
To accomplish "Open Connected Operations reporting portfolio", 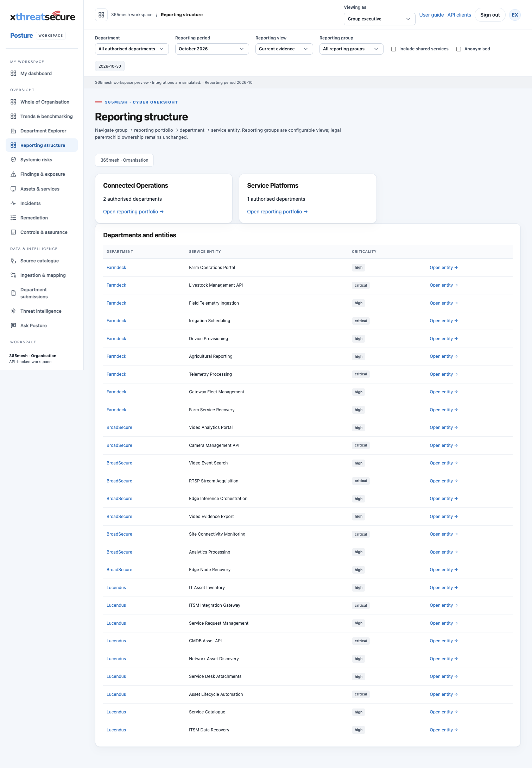I will pyautogui.click(x=133, y=212).
